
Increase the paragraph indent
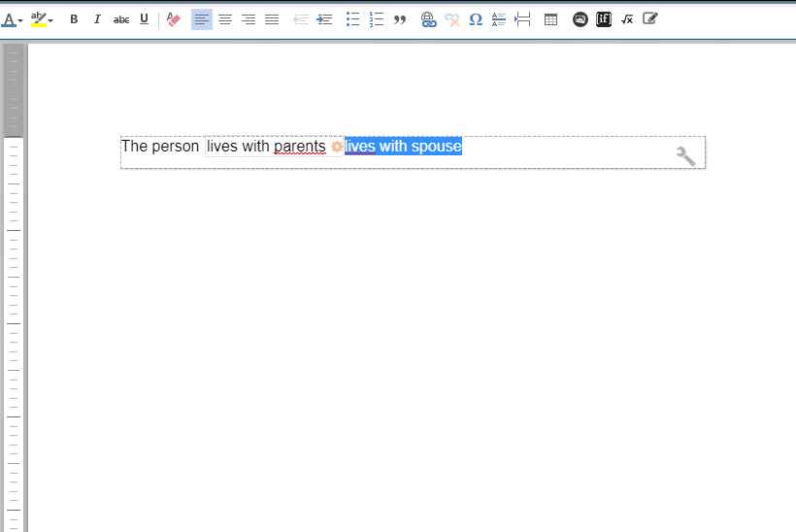324,19
